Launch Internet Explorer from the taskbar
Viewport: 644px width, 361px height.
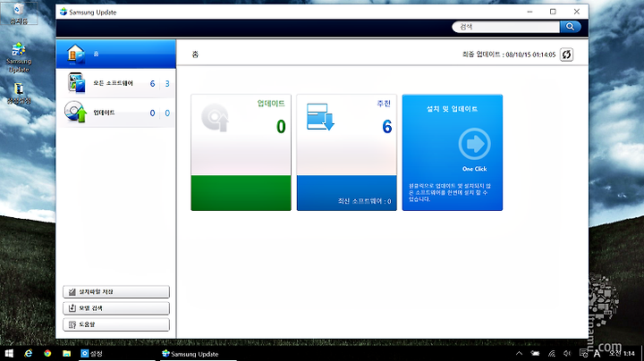28,354
